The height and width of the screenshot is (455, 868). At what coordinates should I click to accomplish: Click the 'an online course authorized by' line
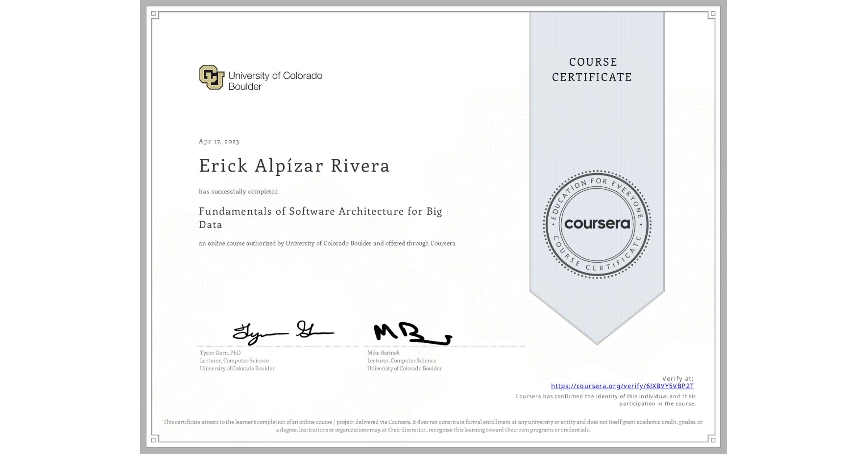click(327, 243)
